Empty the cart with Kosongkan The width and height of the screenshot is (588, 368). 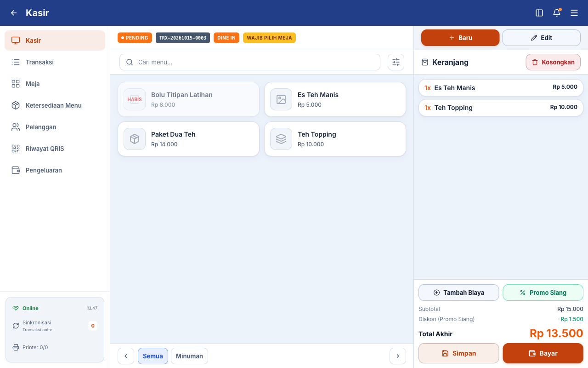[553, 62]
